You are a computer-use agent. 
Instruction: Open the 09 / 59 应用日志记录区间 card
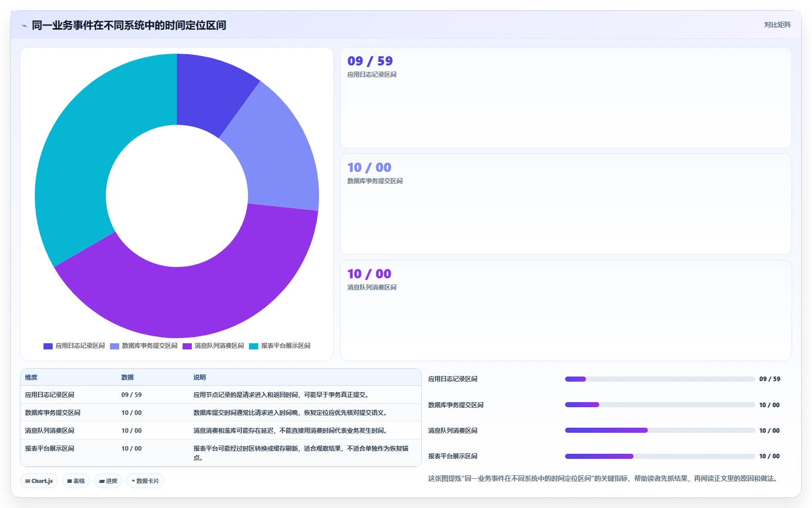[x=566, y=98]
